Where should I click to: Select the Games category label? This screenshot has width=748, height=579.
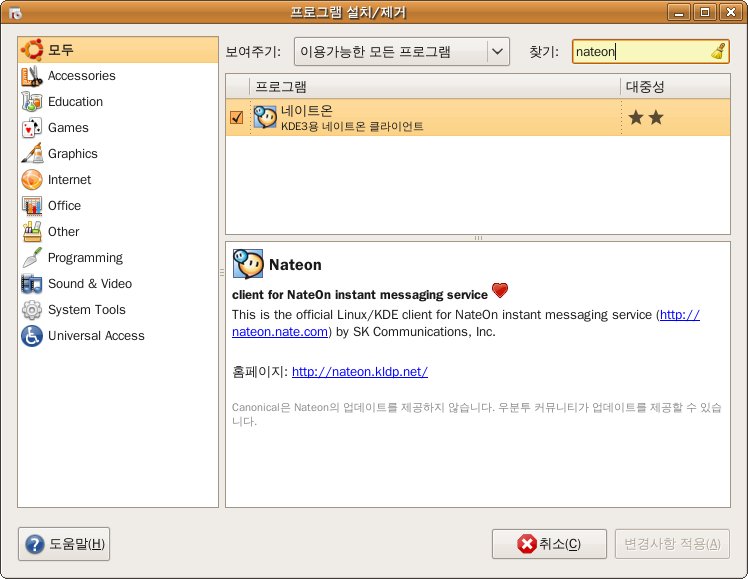(68, 128)
